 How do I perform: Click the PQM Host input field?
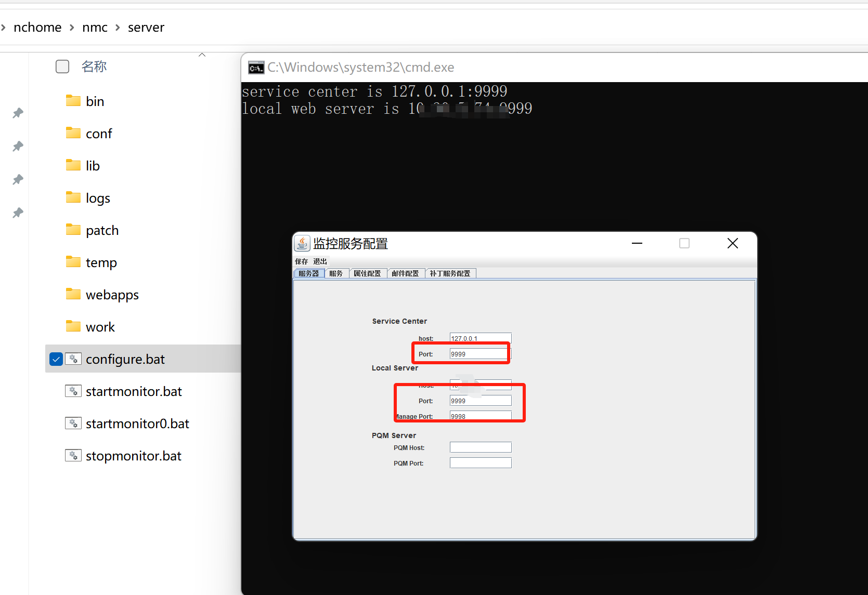[481, 447]
